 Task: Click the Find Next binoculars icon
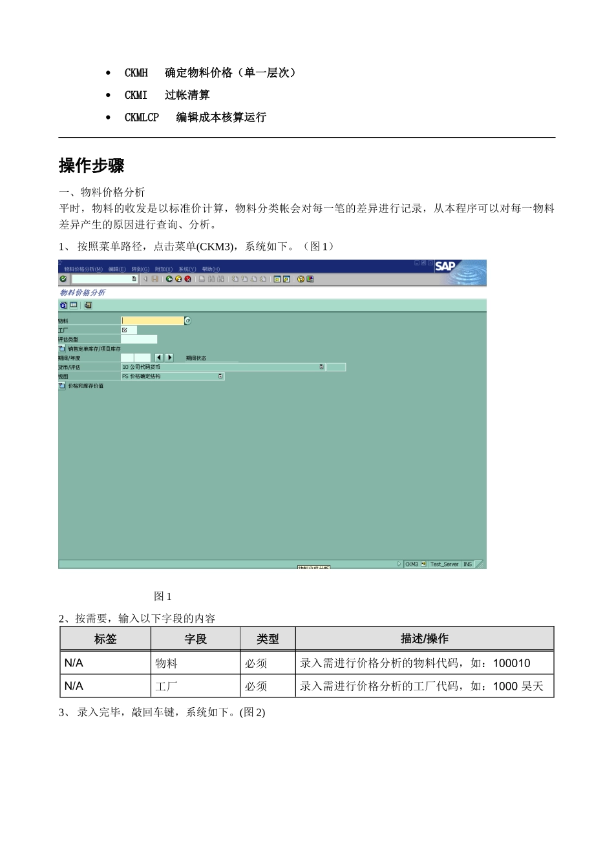click(220, 279)
